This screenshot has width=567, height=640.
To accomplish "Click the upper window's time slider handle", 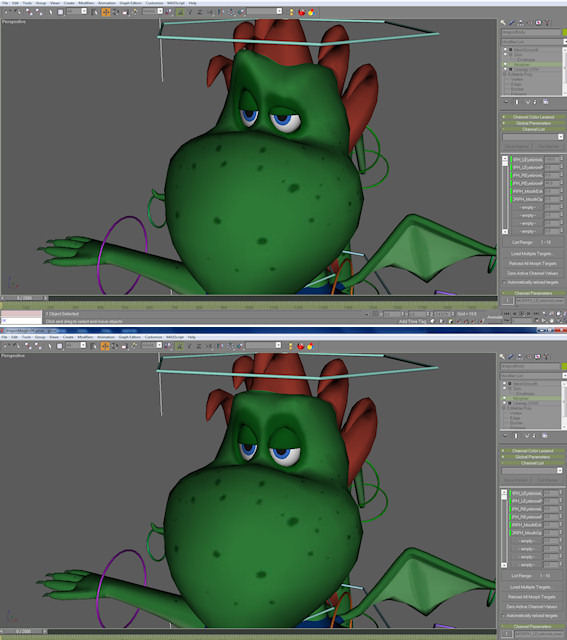I will (x=24, y=298).
